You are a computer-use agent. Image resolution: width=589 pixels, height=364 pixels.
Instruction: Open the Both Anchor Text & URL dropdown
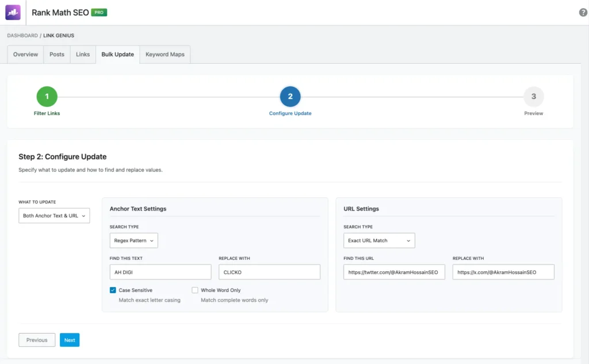click(x=54, y=215)
